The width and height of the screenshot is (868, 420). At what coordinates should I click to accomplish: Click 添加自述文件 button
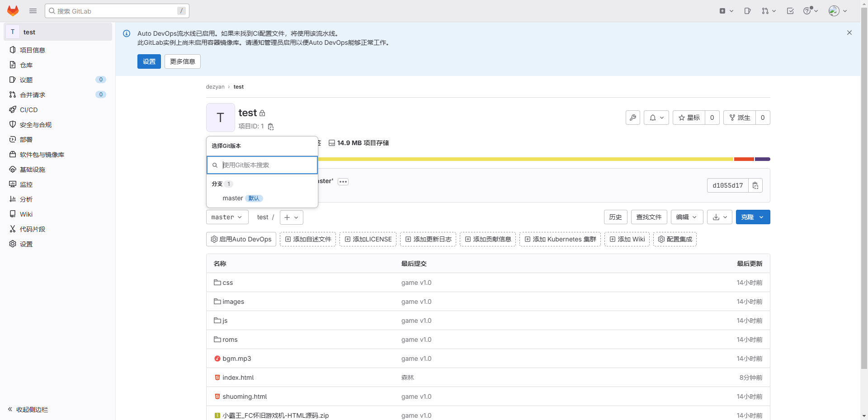[308, 239]
